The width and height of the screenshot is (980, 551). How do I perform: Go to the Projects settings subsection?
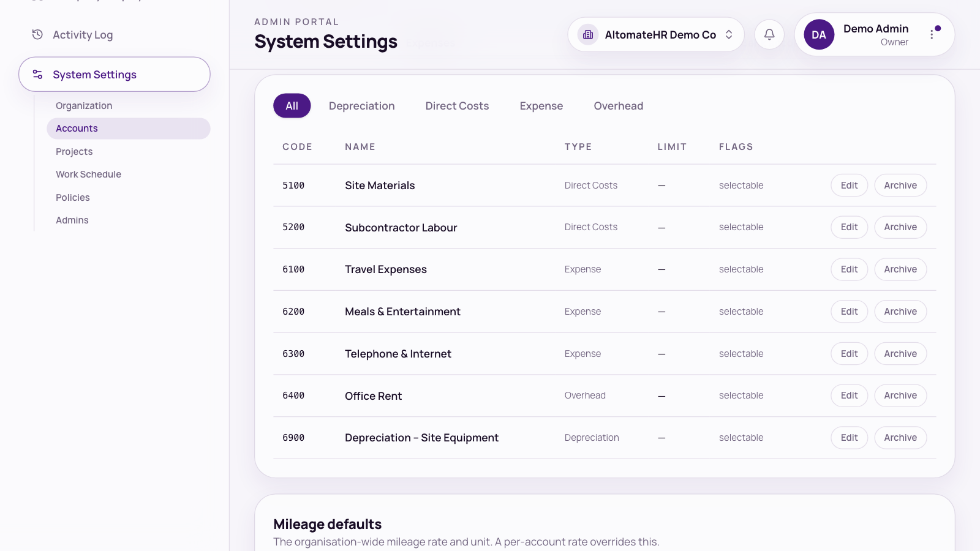[x=129, y=151]
